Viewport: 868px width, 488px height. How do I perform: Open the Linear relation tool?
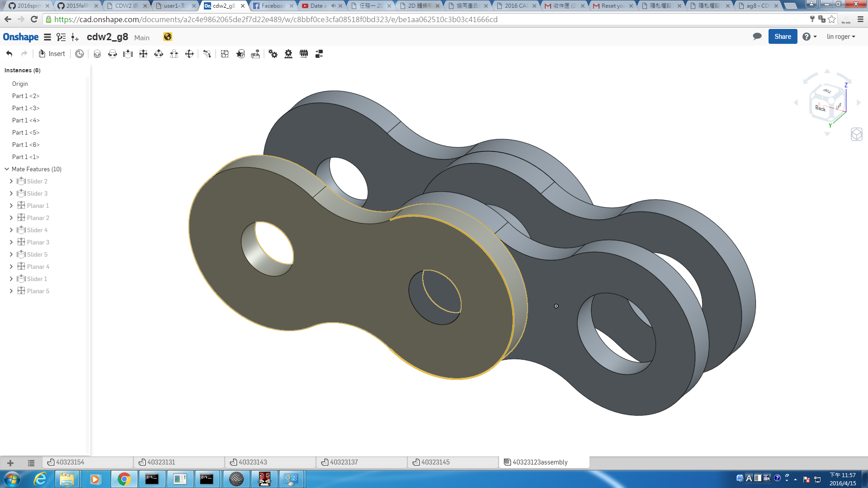(x=319, y=54)
